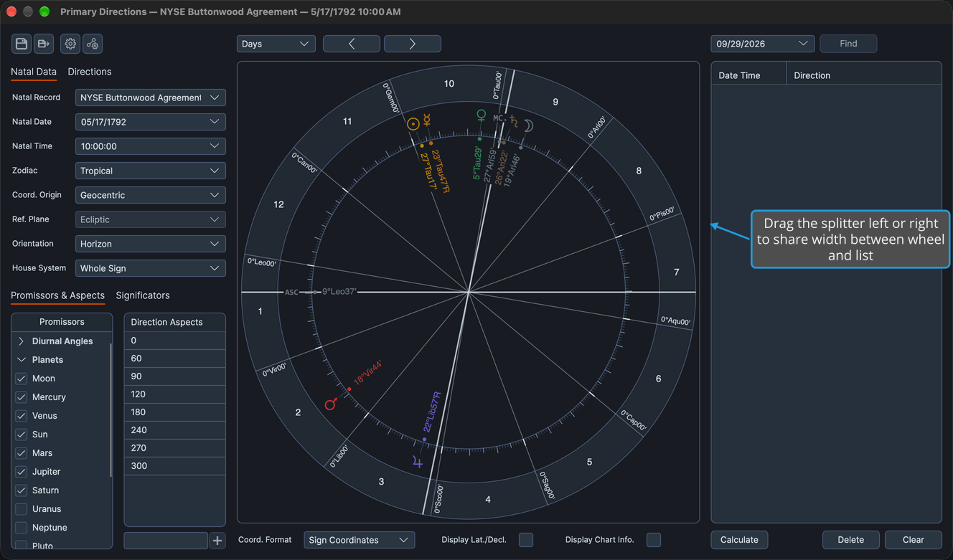Viewport: 953px width, 560px height.
Task: Select the 240 direction aspect
Action: 175,430
